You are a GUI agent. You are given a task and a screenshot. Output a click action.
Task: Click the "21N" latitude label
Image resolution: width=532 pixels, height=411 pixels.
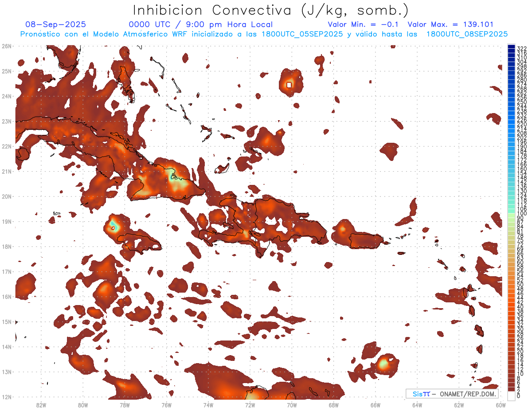pyautogui.click(x=7, y=171)
